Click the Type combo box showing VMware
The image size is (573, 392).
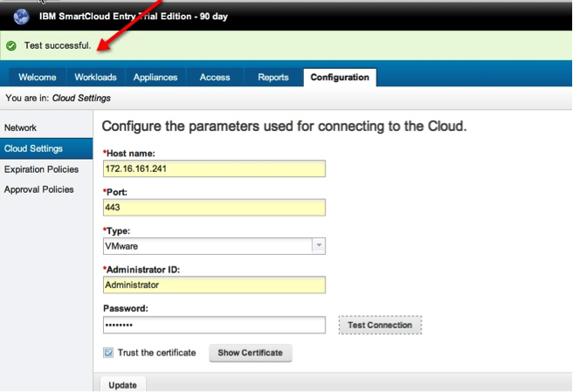214,246
